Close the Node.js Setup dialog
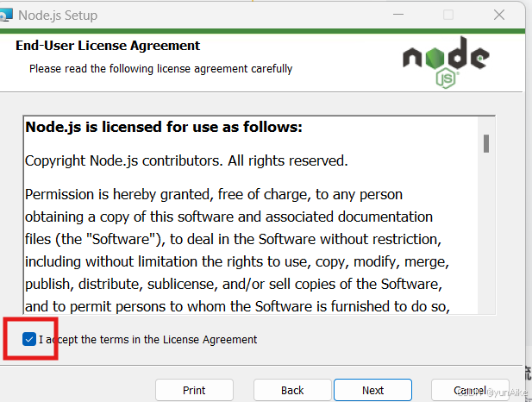This screenshot has height=402, width=532. pos(499,15)
